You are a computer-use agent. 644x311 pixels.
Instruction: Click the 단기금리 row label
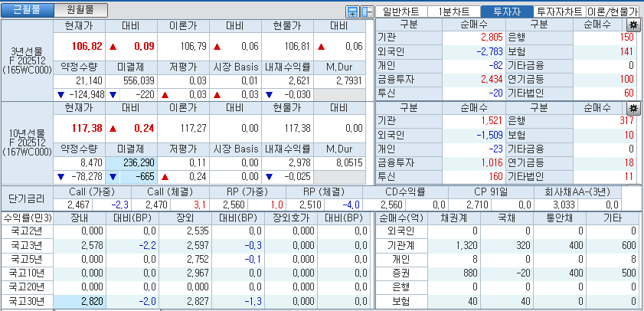[27, 198]
